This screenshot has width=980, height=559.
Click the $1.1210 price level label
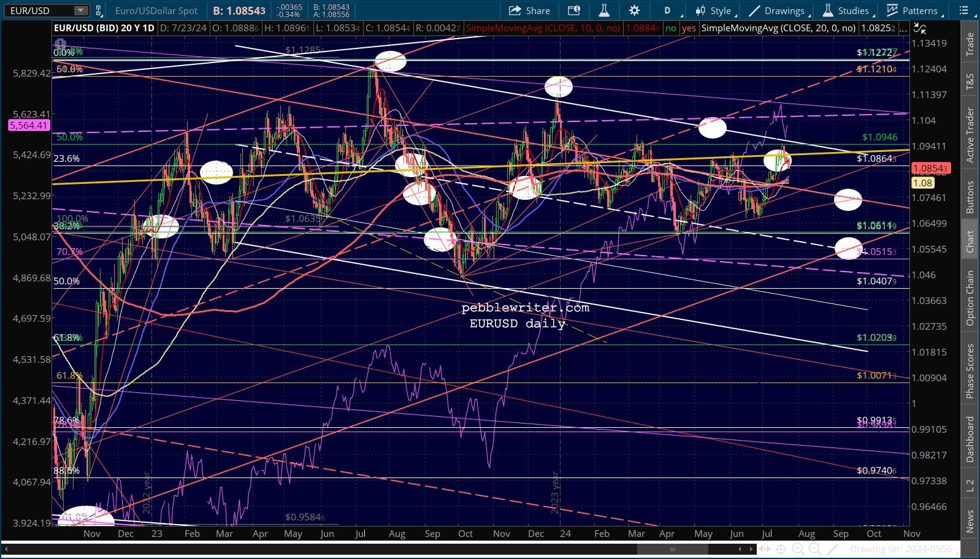[x=877, y=69]
